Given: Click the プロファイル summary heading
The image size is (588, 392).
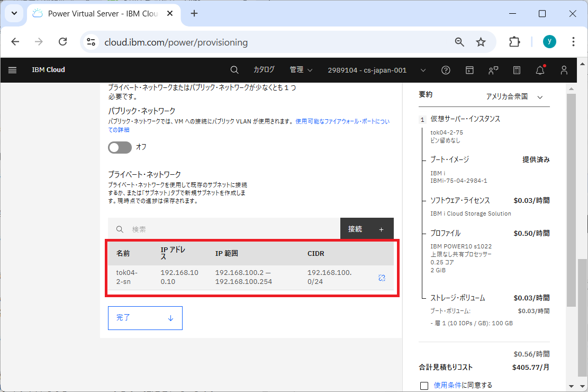Looking at the screenshot, I should pyautogui.click(x=445, y=233).
